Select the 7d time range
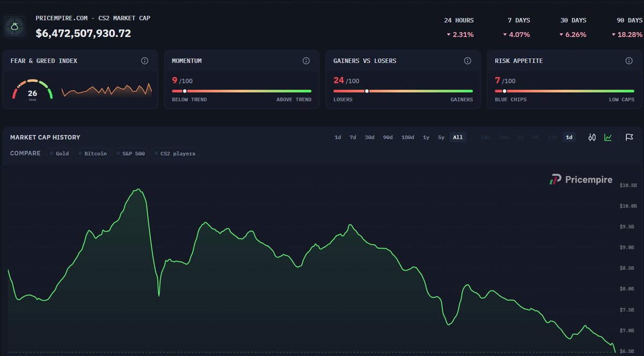The height and width of the screenshot is (356, 644). pos(353,137)
